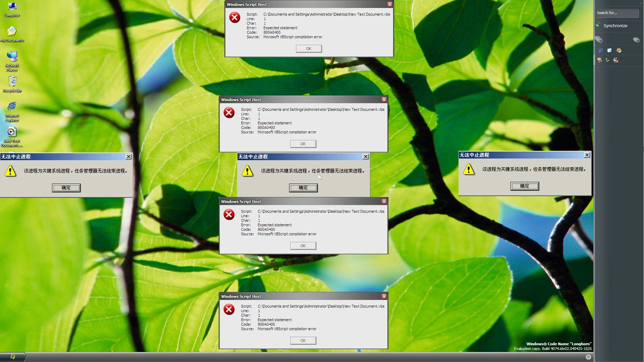The image size is (644, 362).
Task: Click 确定 on the right 无法中止进程 dialog
Action: click(x=525, y=186)
